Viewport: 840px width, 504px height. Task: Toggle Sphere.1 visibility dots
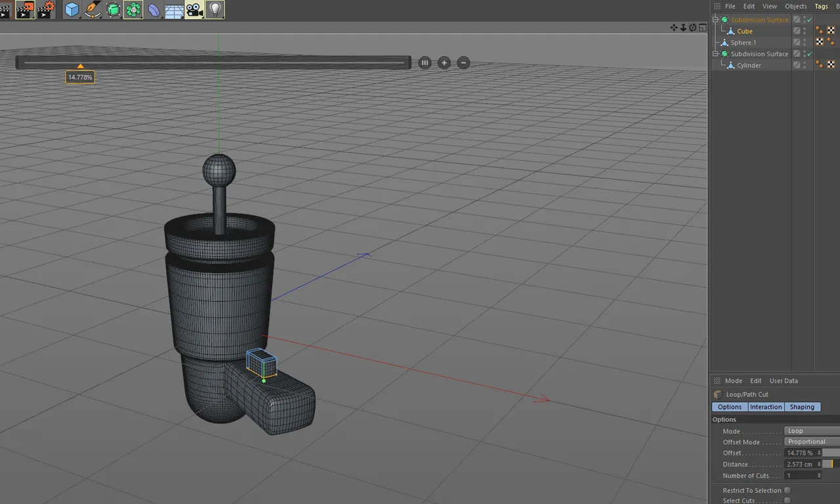(805, 42)
